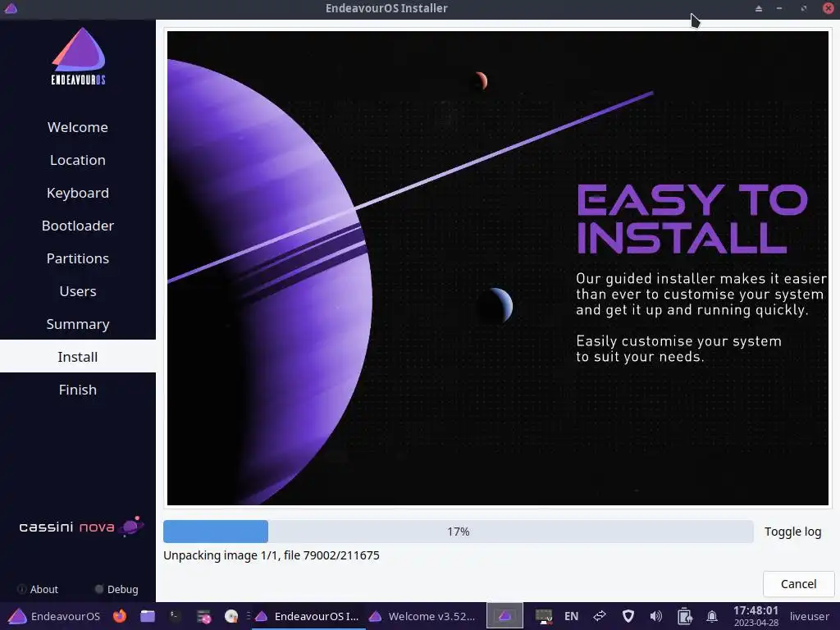Open the Debug information window
The height and width of the screenshot is (630, 840).
(116, 589)
